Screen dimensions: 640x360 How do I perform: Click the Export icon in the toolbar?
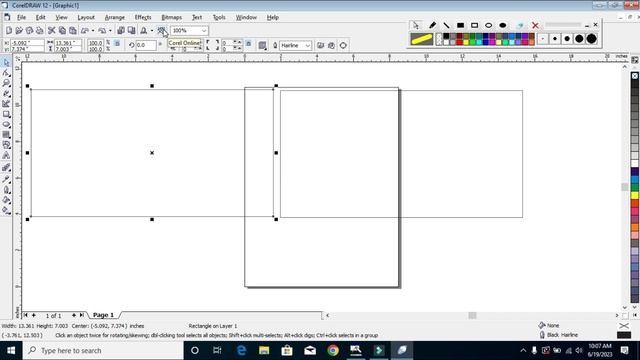(x=131, y=31)
